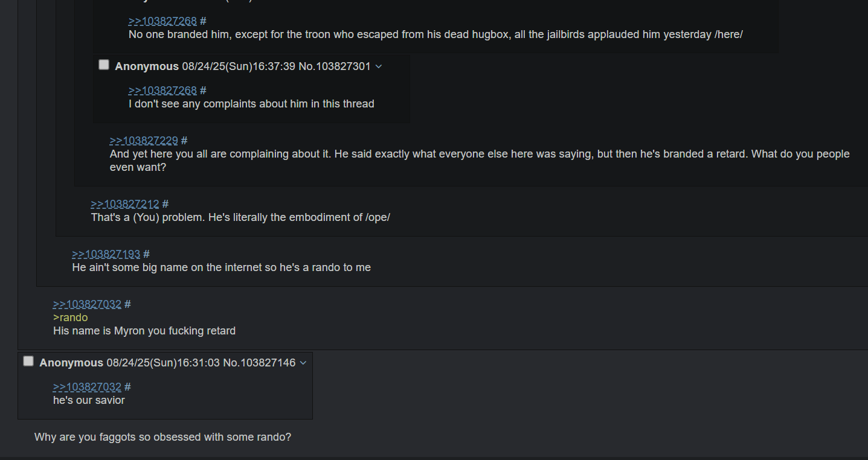Click the # icon beside >>103827193
This screenshot has width=868, height=460.
pyautogui.click(x=147, y=254)
